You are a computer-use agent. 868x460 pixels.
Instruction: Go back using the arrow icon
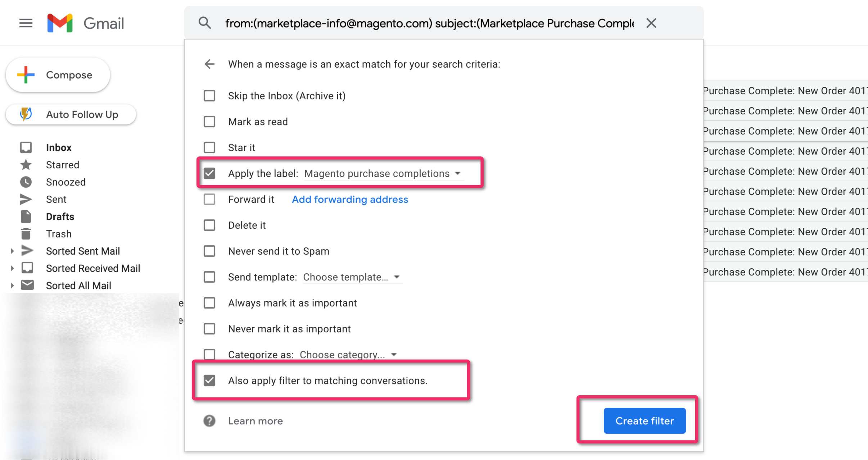[209, 64]
